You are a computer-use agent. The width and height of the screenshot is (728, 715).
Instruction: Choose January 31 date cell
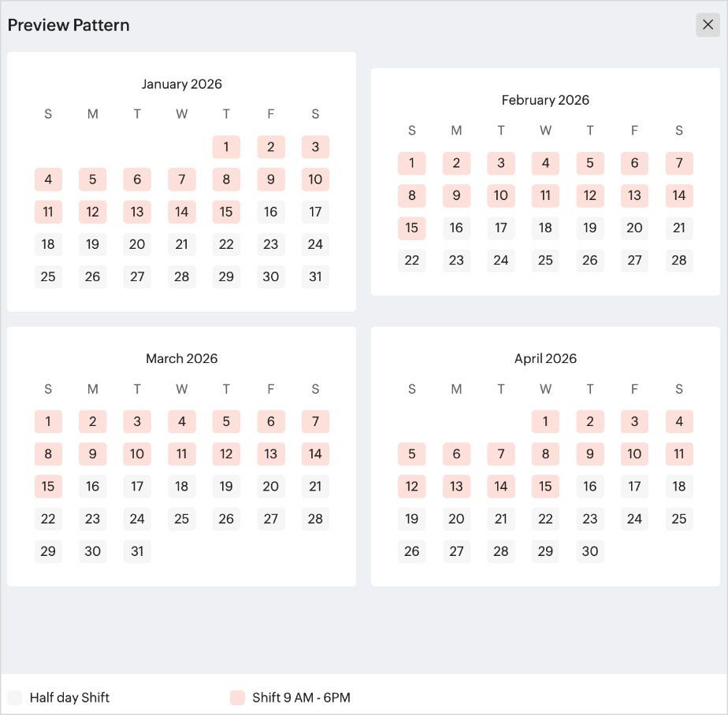[x=315, y=277]
